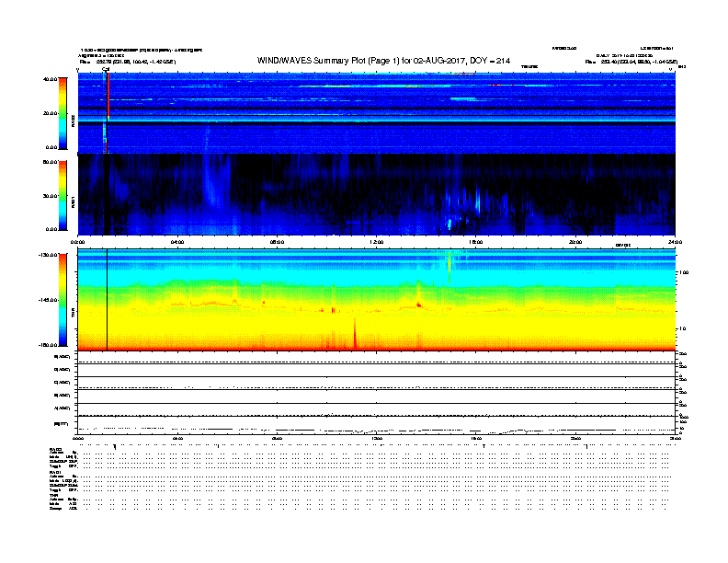Image resolution: width=728 pixels, height=563 pixels.
Task: Select the -130.00 label on TNR color scale
Action: click(x=48, y=255)
